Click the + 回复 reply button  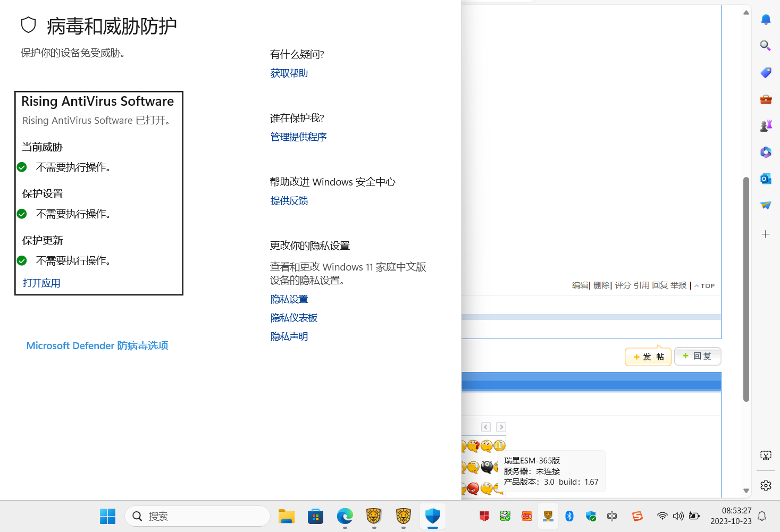698,356
